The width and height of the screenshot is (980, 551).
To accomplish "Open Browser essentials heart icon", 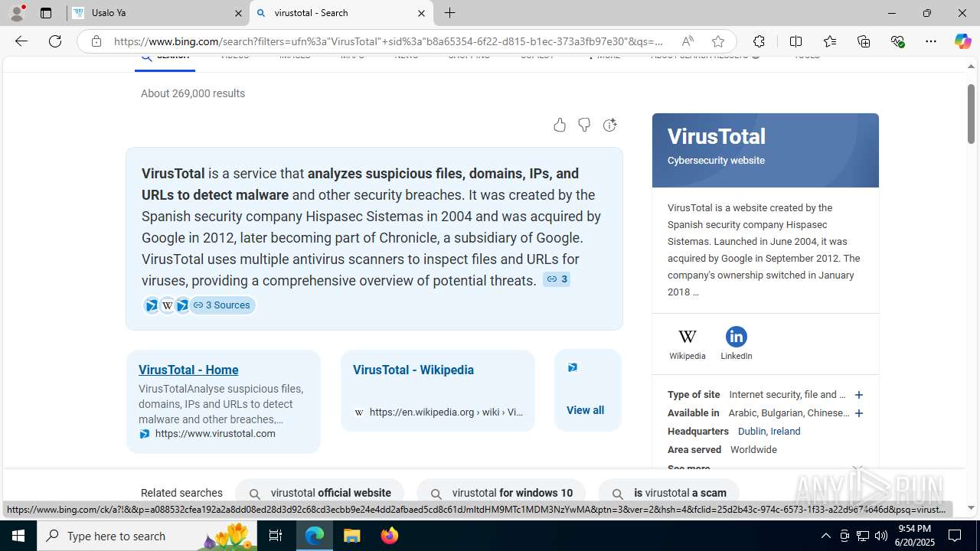I will click(x=897, y=41).
